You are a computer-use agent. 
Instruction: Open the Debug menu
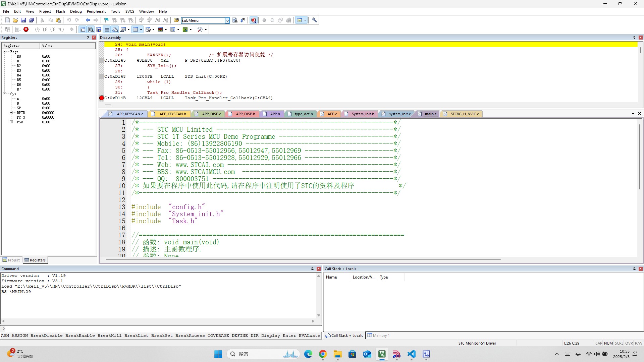pos(76,11)
